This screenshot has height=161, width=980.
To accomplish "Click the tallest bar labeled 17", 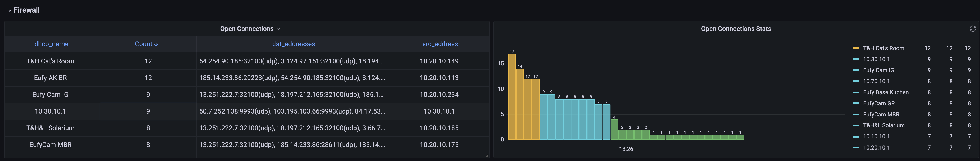I will point(512,97).
